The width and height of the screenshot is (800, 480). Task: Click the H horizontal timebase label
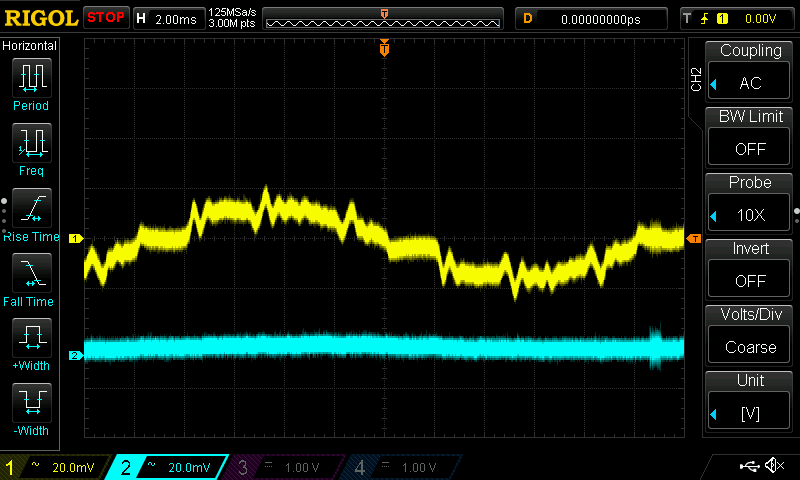point(141,19)
